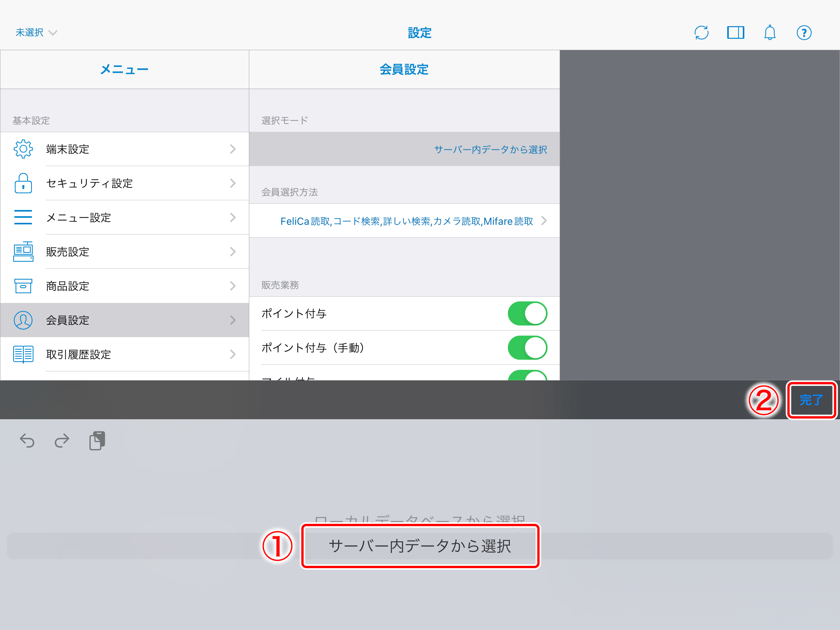The height and width of the screenshot is (630, 840).
Task: Tap 会員設定 menu label
Action: click(68, 320)
